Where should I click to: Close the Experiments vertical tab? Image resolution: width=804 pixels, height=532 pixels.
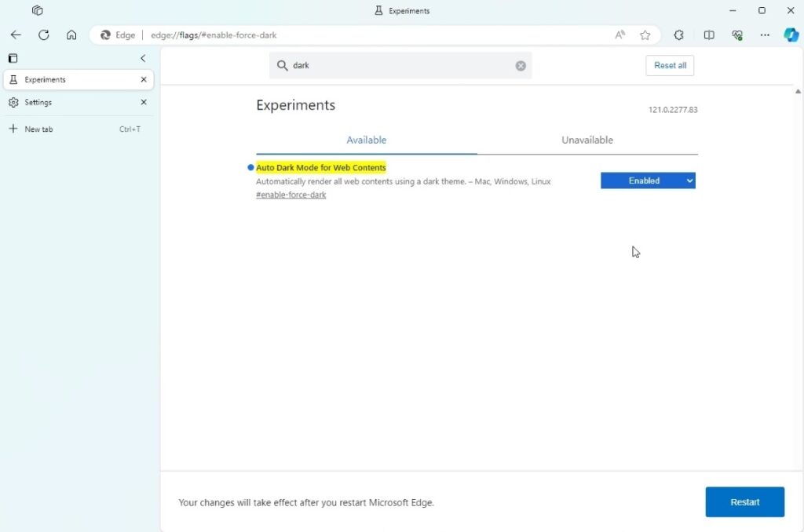144,79
